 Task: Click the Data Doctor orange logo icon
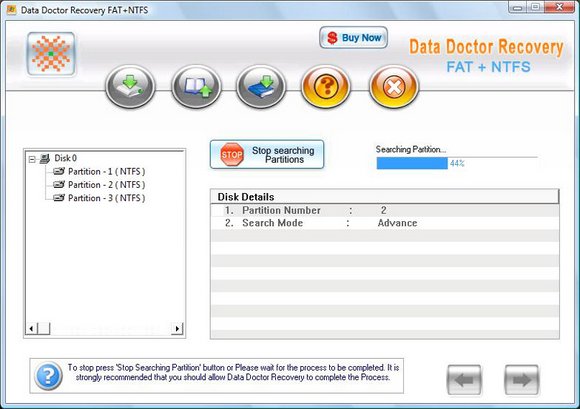(51, 54)
